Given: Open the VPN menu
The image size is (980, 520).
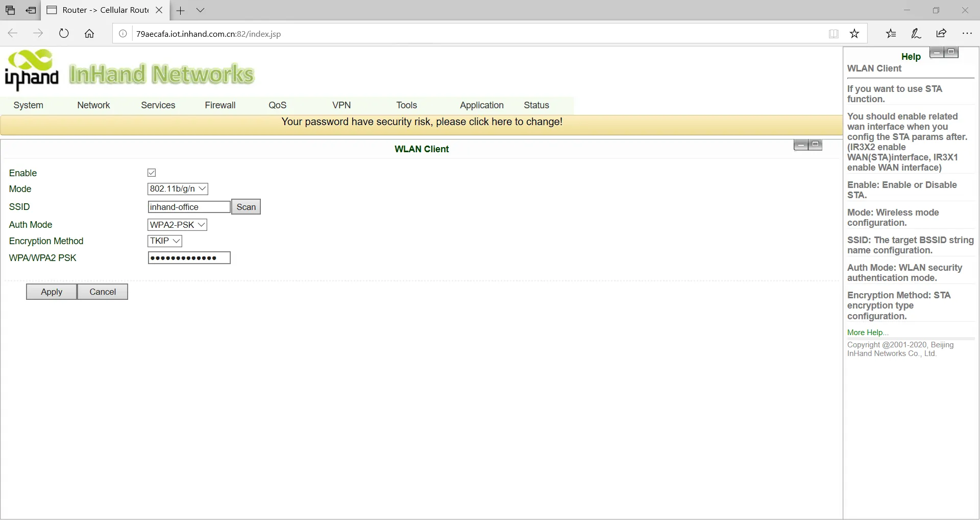Looking at the screenshot, I should point(341,105).
